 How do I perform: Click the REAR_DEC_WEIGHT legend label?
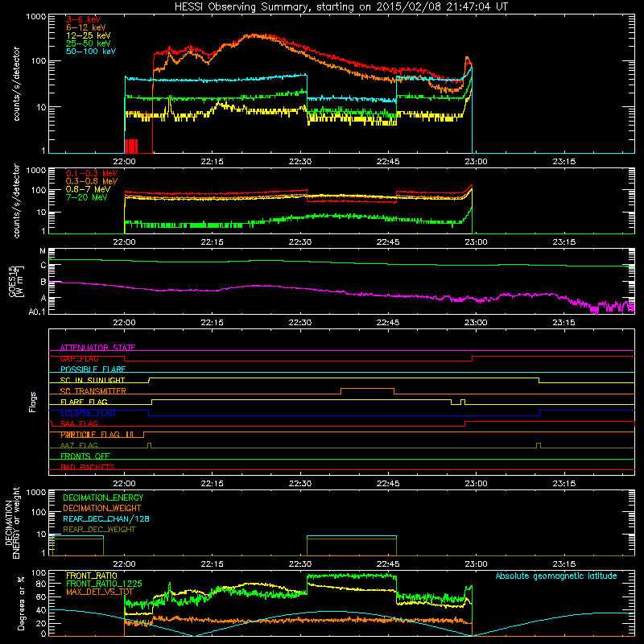(99, 530)
